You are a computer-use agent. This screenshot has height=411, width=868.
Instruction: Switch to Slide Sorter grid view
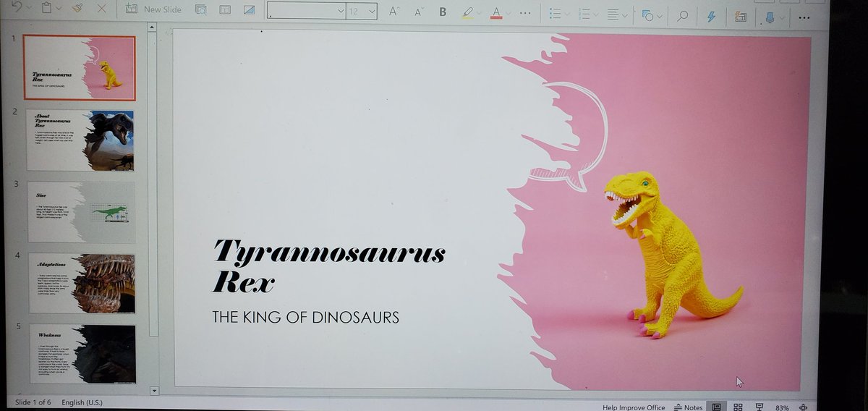pyautogui.click(x=737, y=407)
